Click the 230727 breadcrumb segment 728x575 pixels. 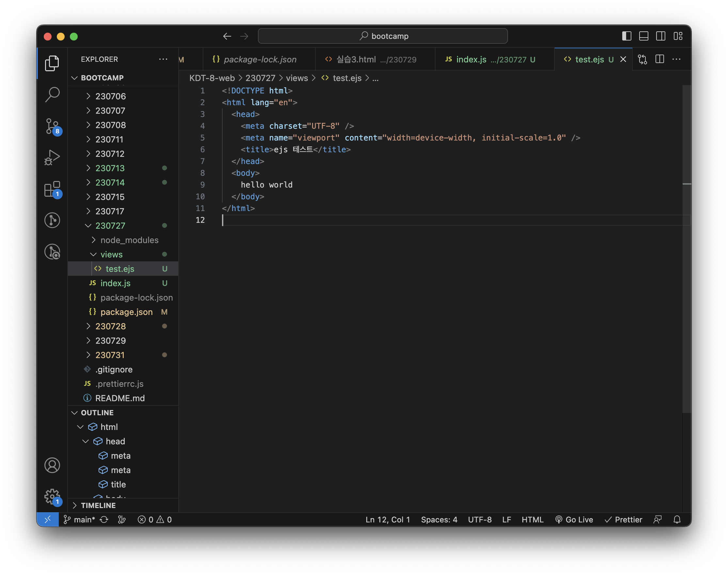(261, 78)
